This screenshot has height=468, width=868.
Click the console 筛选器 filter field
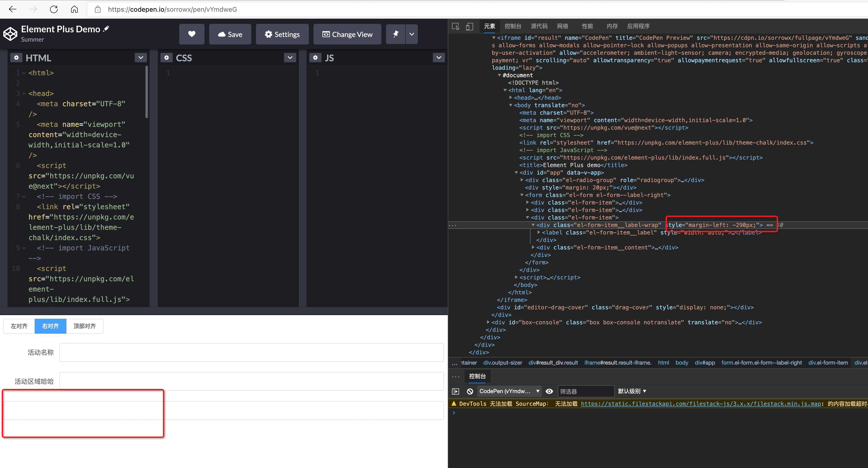(x=586, y=391)
